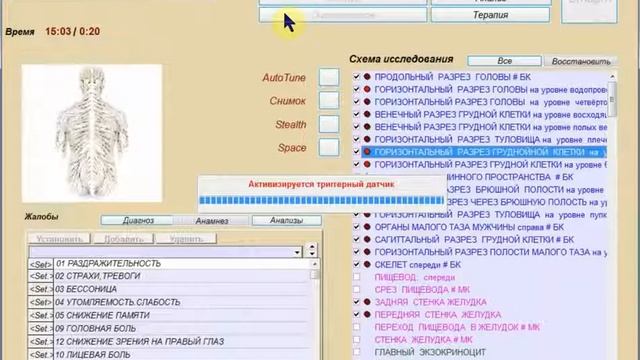Image resolution: width=640 pixels, height=360 pixels.
Task: Click the Установить button
Action: point(59,239)
